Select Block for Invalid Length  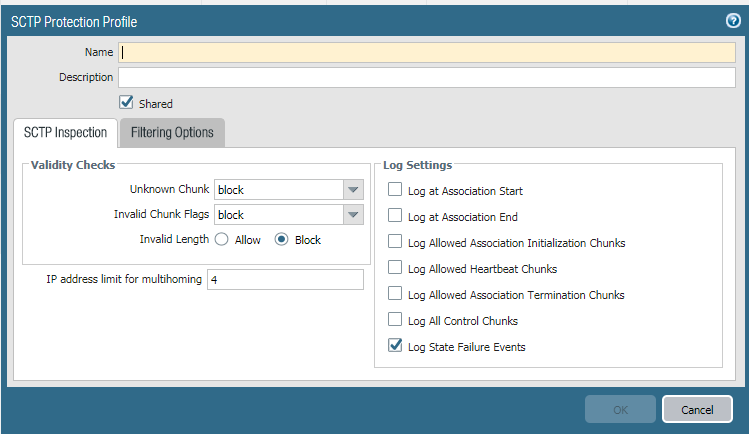click(x=282, y=240)
